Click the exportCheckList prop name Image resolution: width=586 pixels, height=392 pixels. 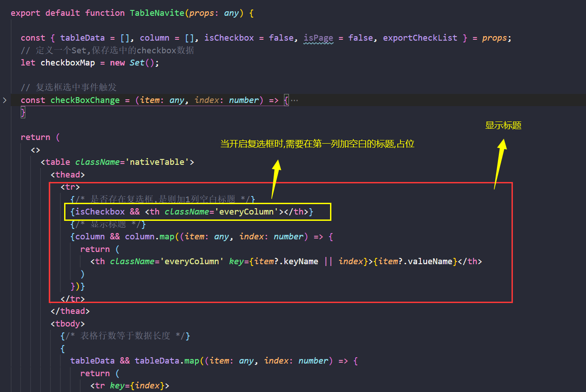(420, 38)
